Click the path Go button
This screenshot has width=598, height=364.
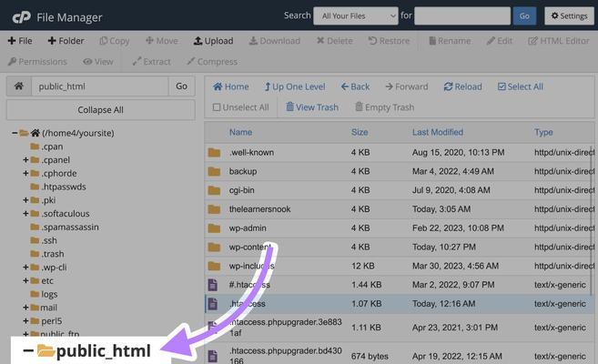(181, 86)
